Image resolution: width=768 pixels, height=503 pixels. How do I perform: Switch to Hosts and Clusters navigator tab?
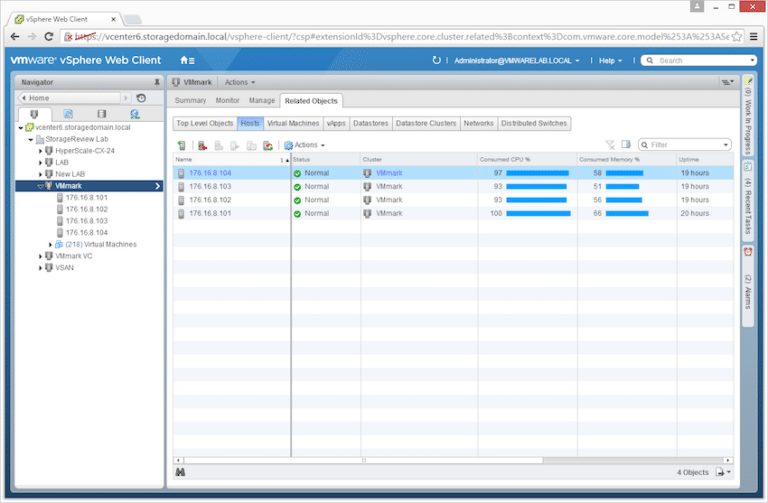(x=34, y=114)
